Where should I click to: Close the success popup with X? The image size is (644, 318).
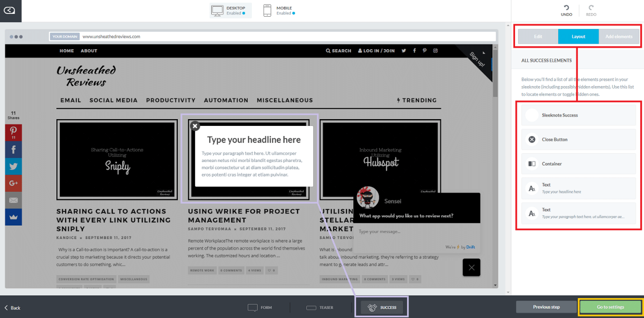coord(195,126)
